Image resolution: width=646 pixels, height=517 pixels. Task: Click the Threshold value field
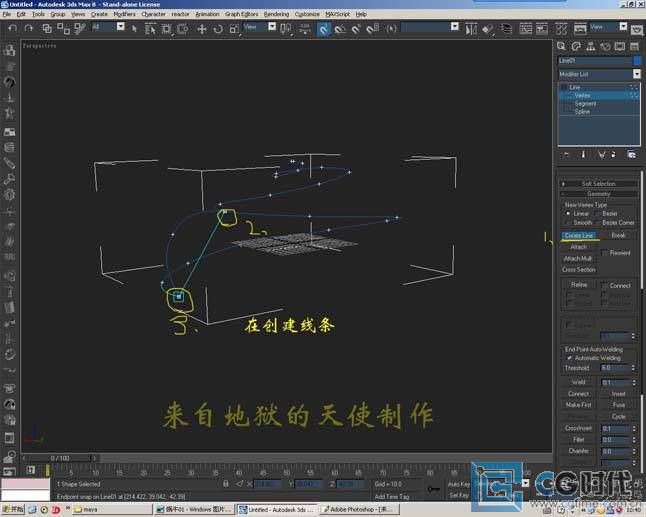pos(614,368)
